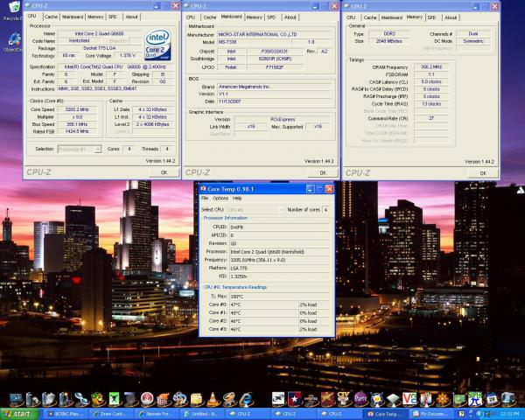Click the Windows Start button

pyautogui.click(x=19, y=414)
